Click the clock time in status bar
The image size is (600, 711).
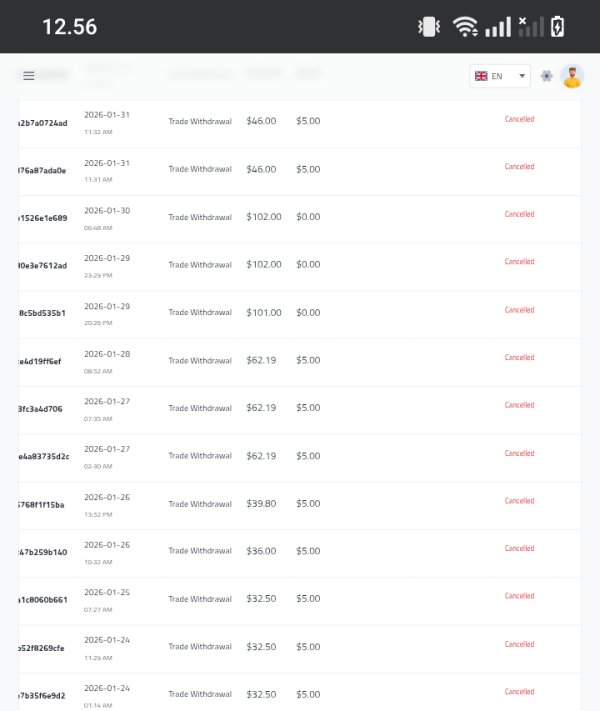click(x=70, y=27)
